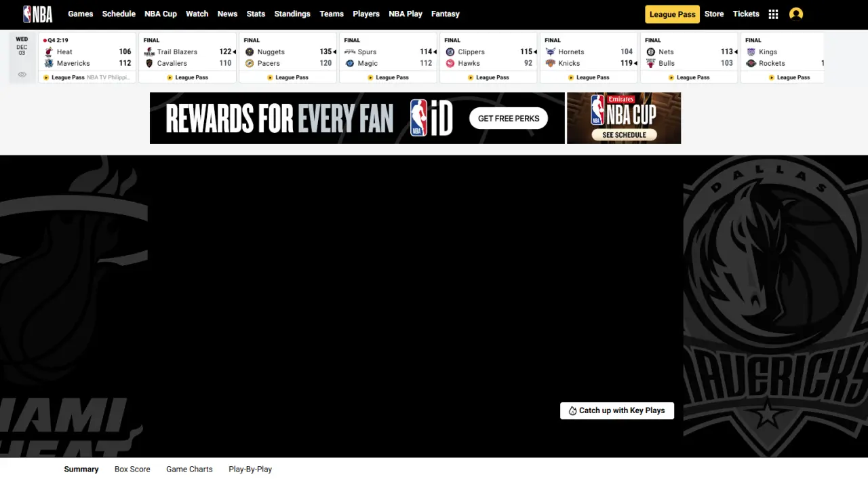This screenshot has width=868, height=481.
Task: Open the Teams menu
Action: (x=332, y=14)
